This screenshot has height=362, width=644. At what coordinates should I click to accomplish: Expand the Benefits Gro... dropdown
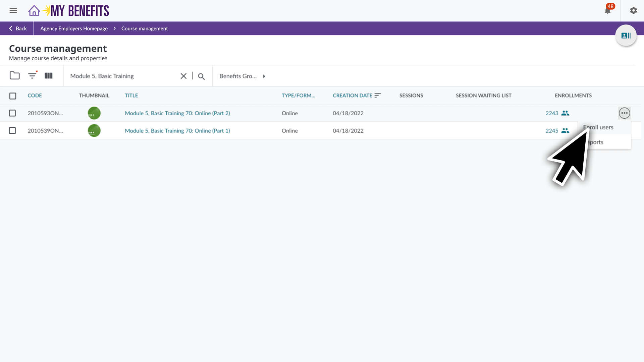(x=242, y=76)
